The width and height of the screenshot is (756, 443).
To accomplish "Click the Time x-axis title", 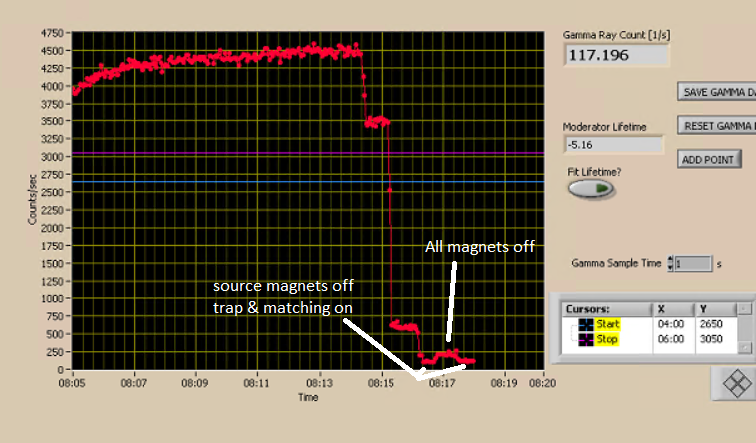I will point(308,398).
